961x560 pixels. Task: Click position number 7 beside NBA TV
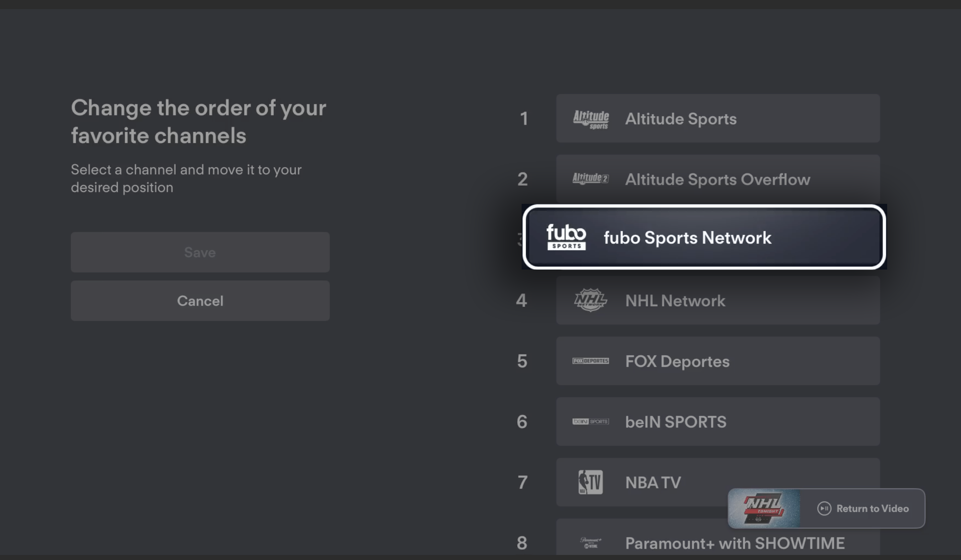coord(522,482)
